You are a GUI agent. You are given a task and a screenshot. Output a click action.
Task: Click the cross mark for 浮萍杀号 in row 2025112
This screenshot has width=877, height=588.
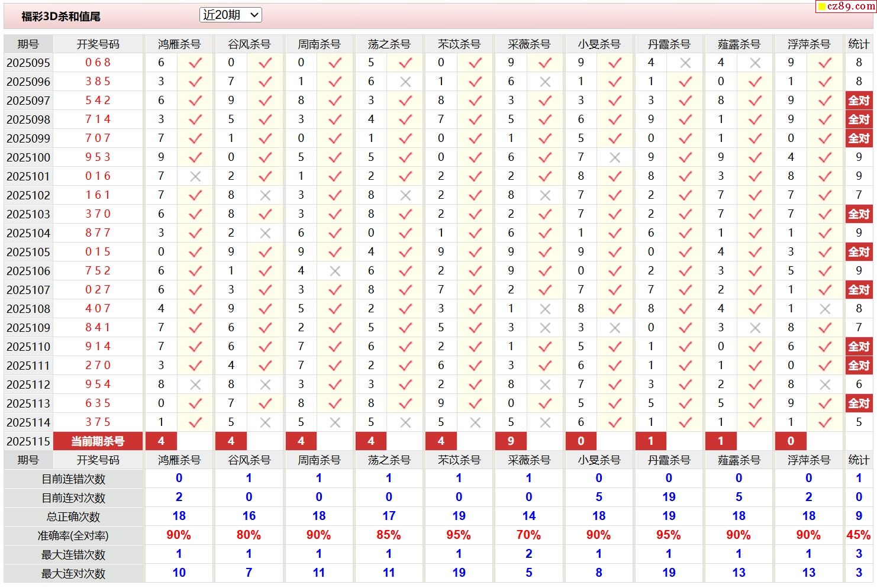point(825,385)
